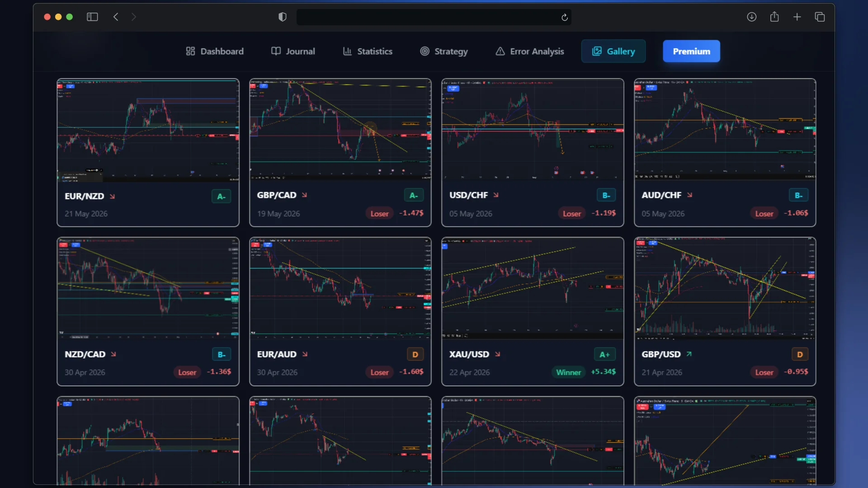Click the Loser tag on NZD/CAD card

click(x=187, y=372)
